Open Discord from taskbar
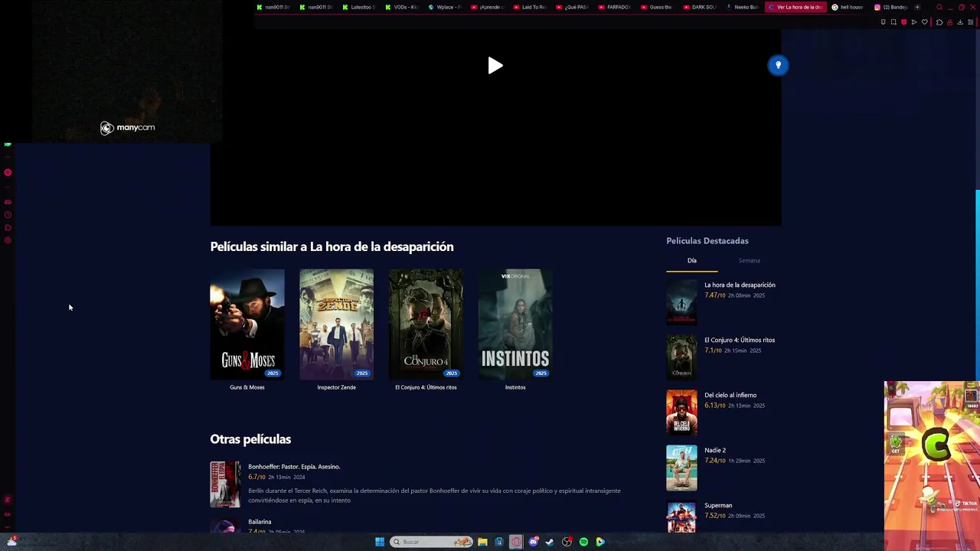 click(x=534, y=542)
